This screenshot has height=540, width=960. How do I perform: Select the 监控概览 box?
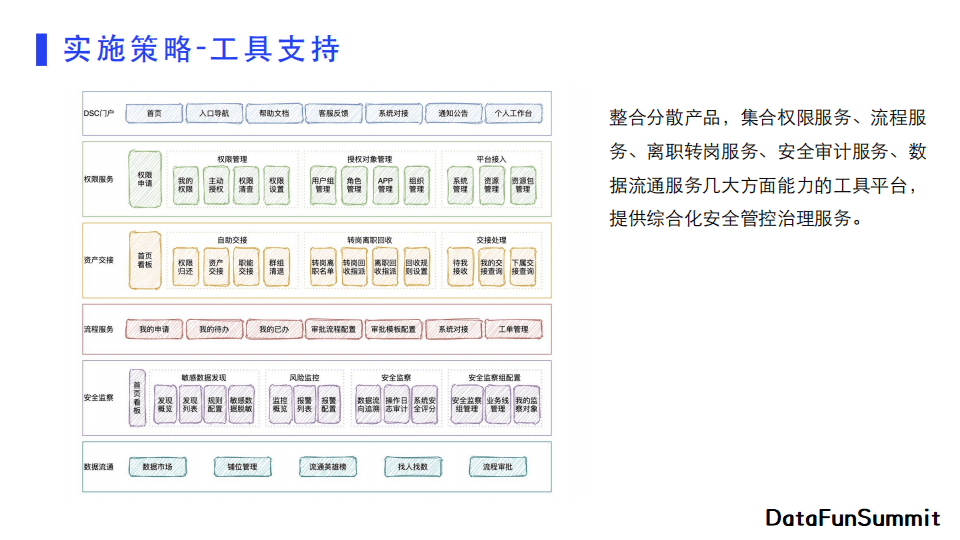click(280, 405)
